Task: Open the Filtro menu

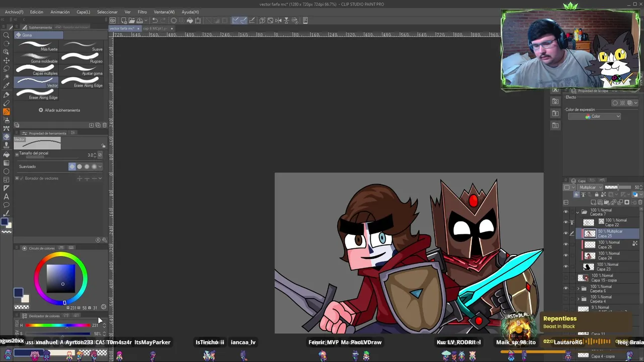Action: pyautogui.click(x=142, y=12)
